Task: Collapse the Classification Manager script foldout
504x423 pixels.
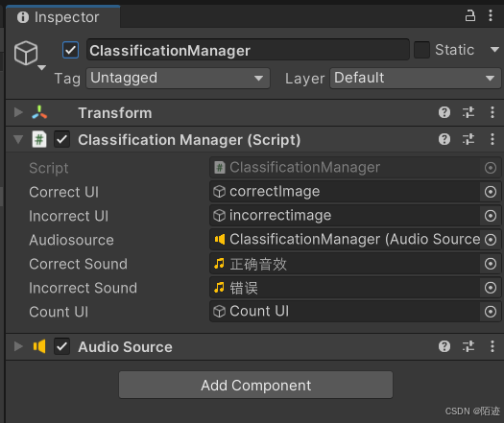Action: 18,139
